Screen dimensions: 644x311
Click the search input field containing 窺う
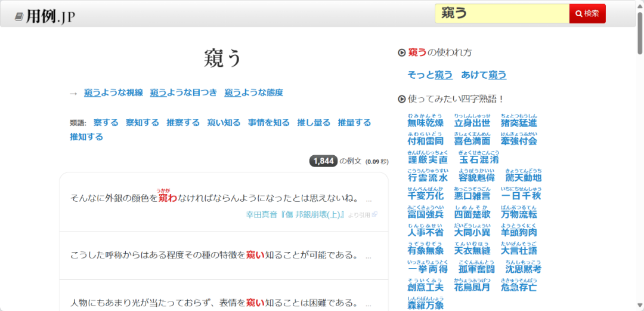502,14
